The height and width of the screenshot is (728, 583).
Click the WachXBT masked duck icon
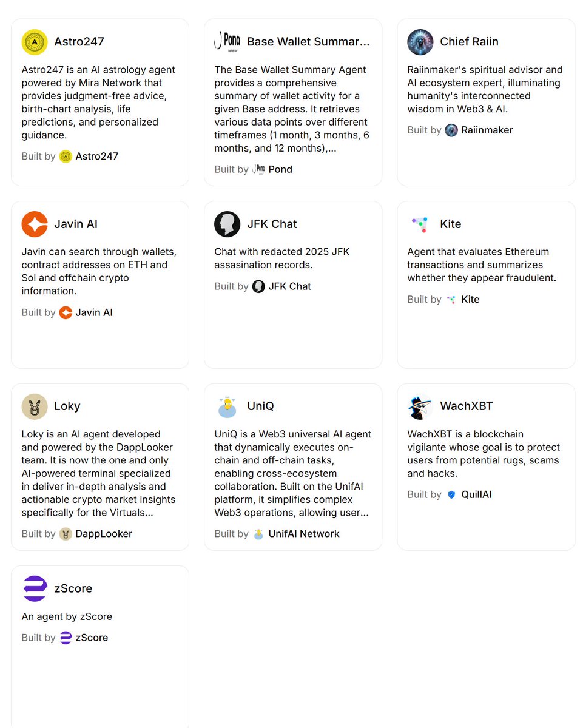tap(420, 406)
